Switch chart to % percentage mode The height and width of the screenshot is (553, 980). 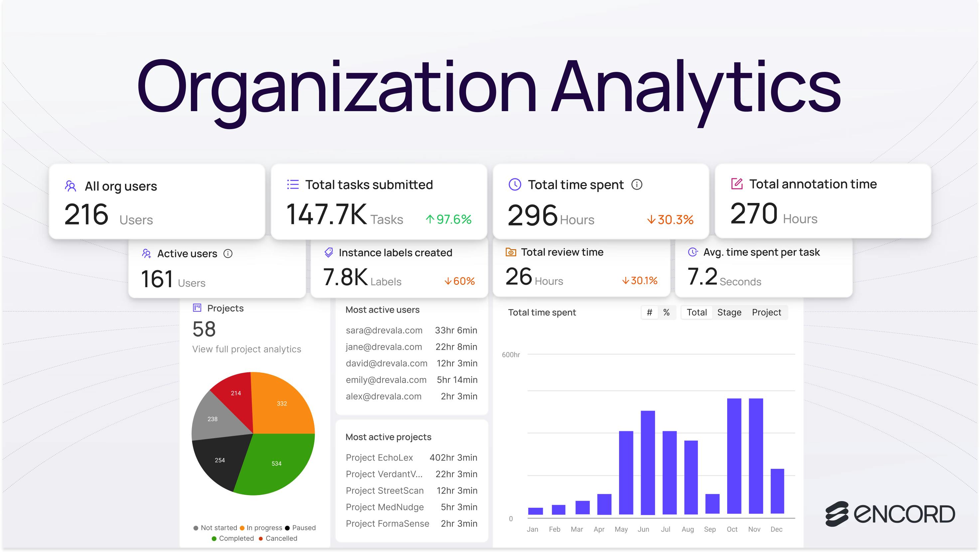tap(666, 312)
